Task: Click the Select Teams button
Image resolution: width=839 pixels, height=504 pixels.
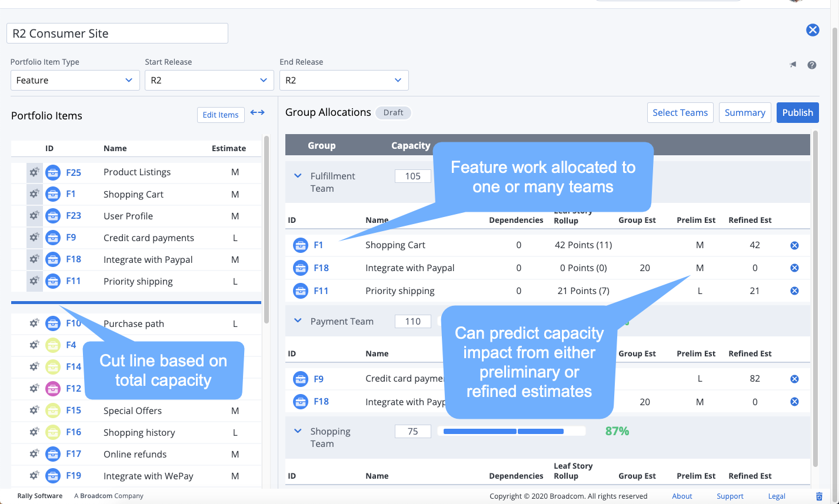Action: coord(680,113)
